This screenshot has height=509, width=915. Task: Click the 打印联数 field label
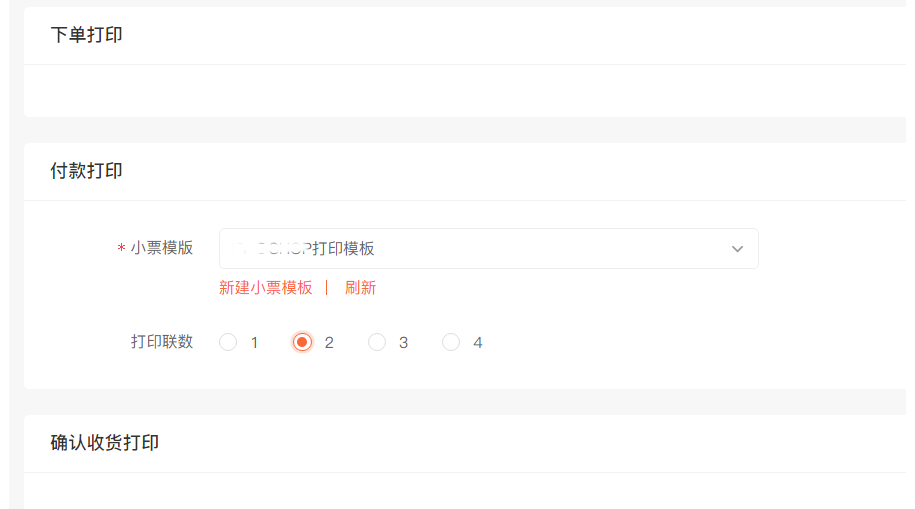162,342
